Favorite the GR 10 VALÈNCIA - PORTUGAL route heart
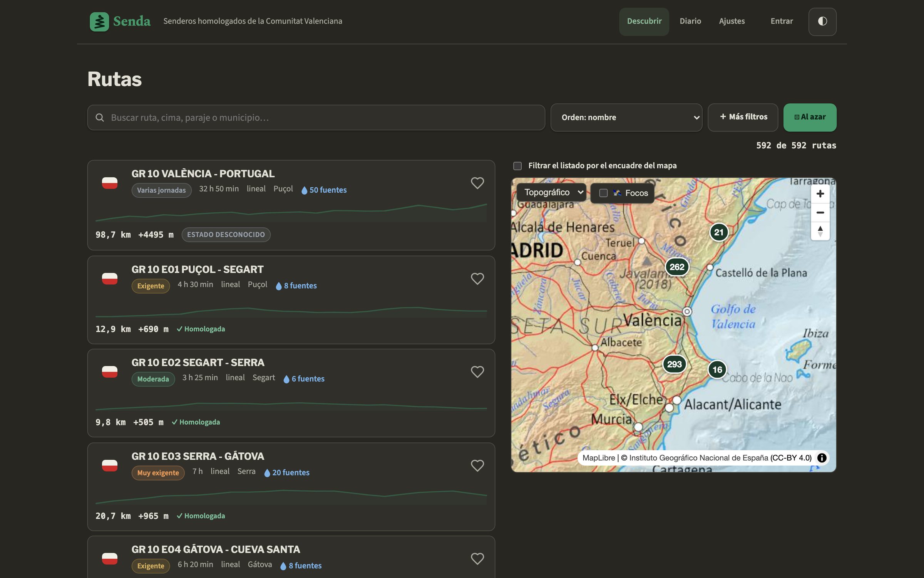Viewport: 924px width, 578px height. tap(477, 183)
